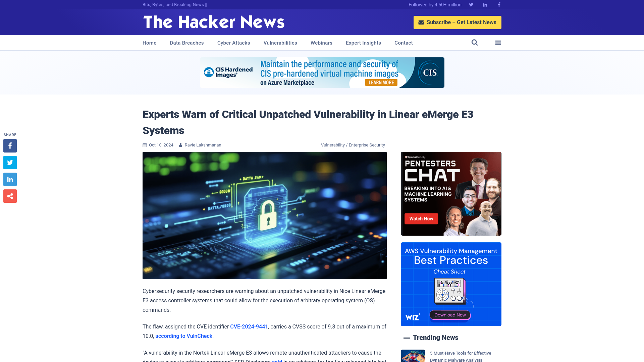
Task: Click the Data Breaches menu item
Action: [x=186, y=43]
